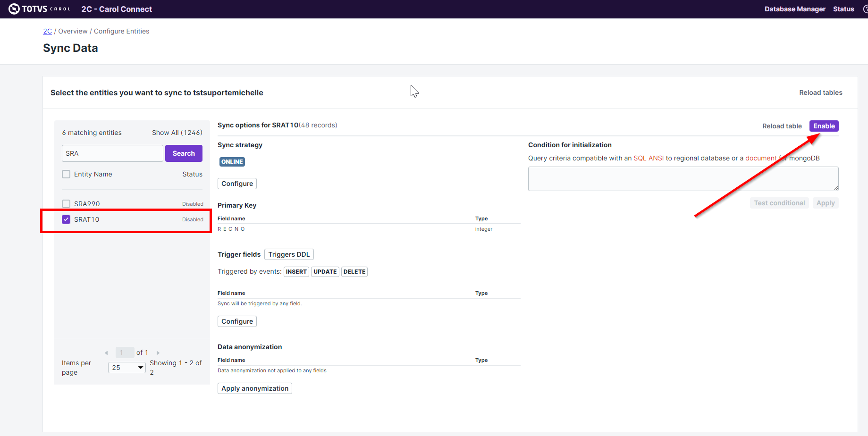
Task: Click Reload tables link
Action: (820, 92)
